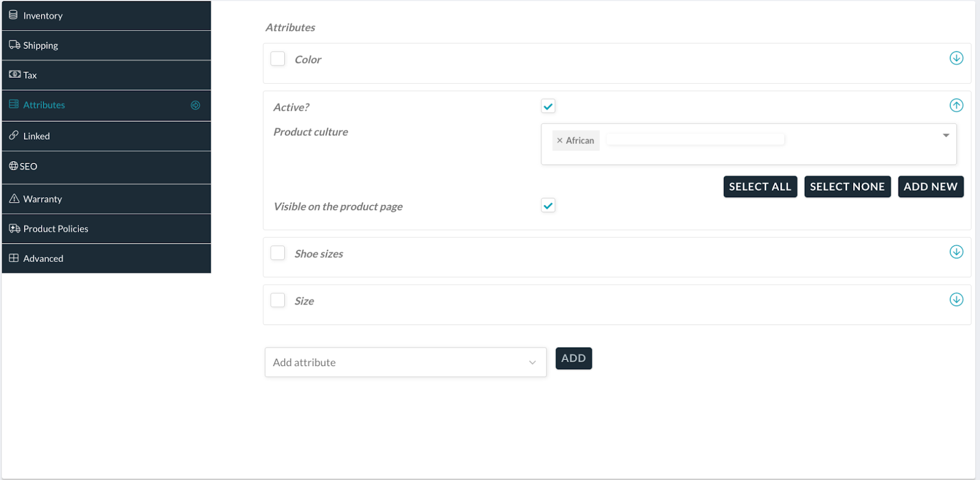Click the Advanced grid icon

coord(13,258)
